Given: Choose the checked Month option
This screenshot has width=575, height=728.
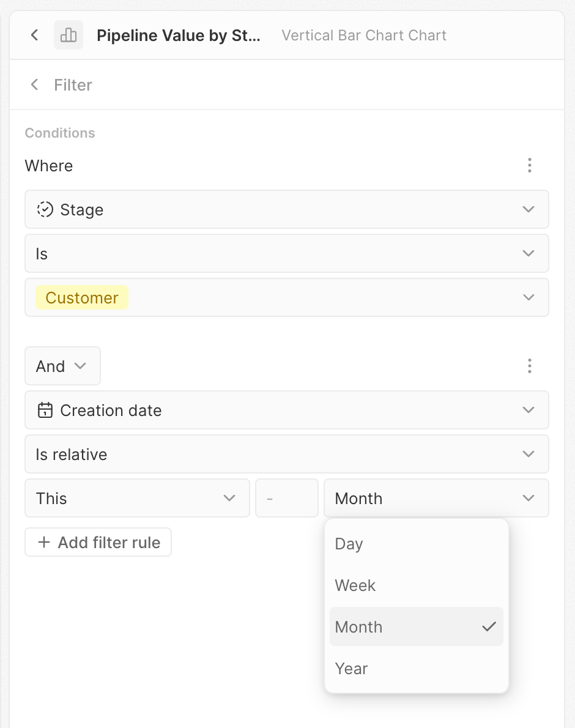Looking at the screenshot, I should tap(416, 627).
